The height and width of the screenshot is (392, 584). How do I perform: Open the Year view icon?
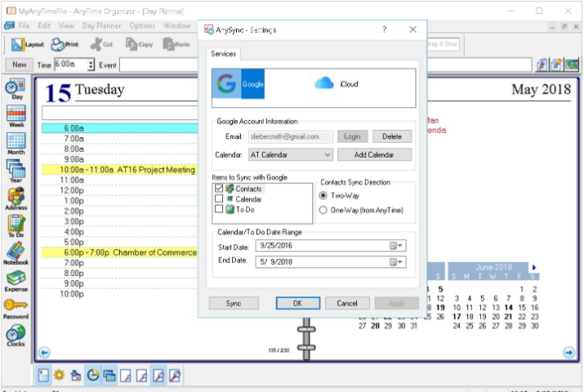[16, 171]
